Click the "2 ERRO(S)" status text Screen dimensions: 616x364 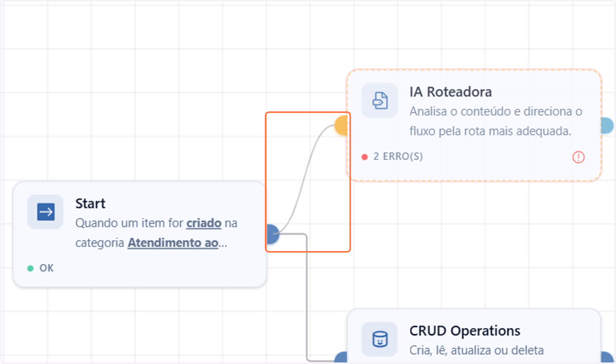coord(398,157)
